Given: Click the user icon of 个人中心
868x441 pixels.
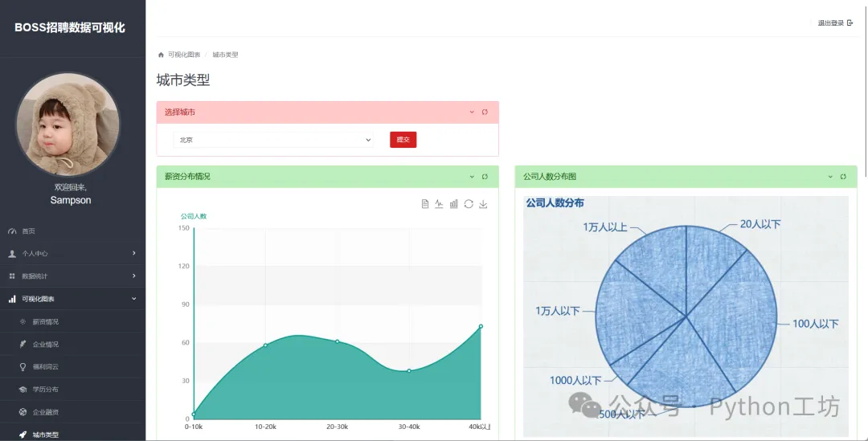Looking at the screenshot, I should click(12, 253).
